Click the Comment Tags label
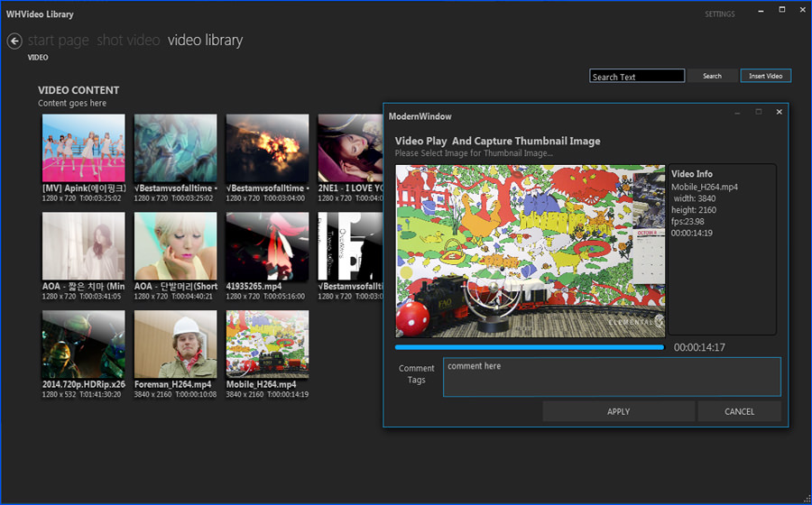This screenshot has height=505, width=812. pyautogui.click(x=416, y=373)
